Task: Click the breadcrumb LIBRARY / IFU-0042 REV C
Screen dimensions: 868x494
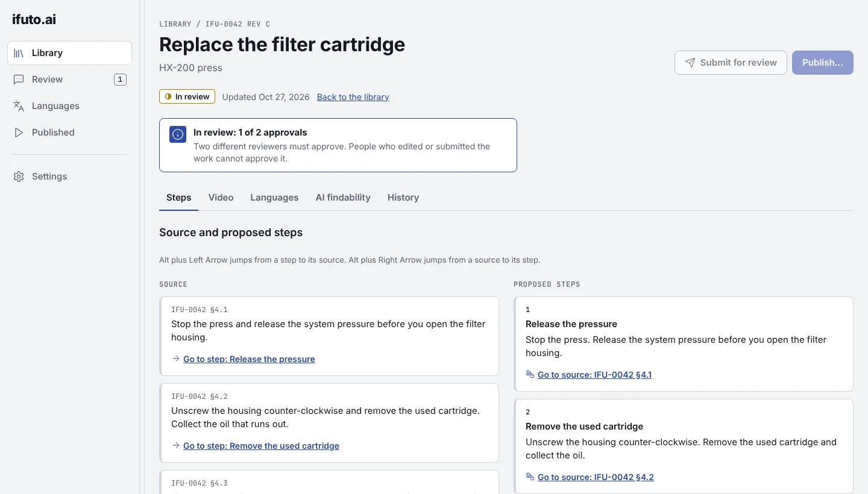Action: pos(215,24)
